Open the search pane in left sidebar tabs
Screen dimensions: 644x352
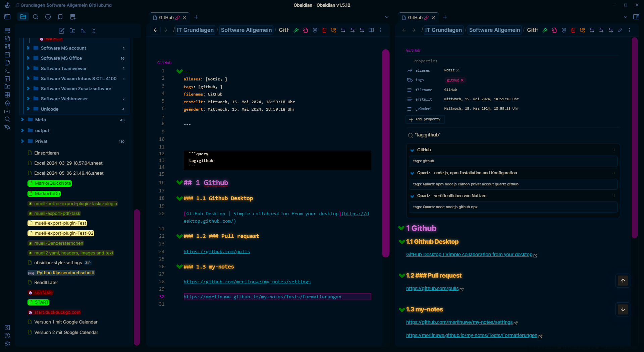coord(36,17)
